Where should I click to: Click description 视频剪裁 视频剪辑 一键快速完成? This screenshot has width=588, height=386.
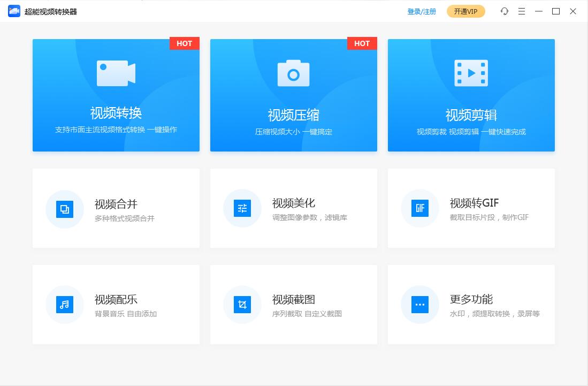click(471, 132)
